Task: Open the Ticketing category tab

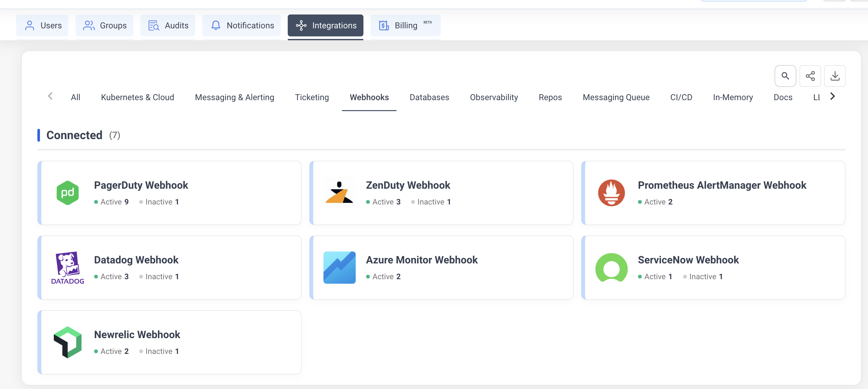Action: pos(312,97)
